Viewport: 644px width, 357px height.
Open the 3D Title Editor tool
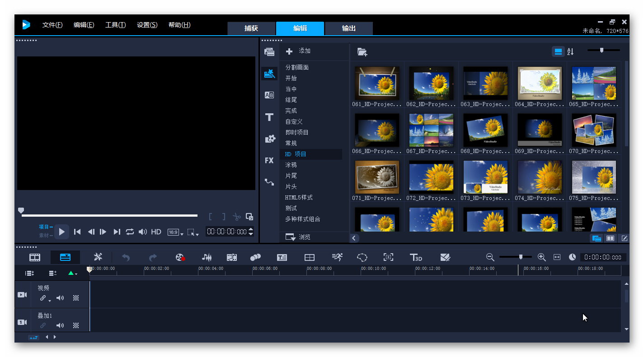click(415, 257)
